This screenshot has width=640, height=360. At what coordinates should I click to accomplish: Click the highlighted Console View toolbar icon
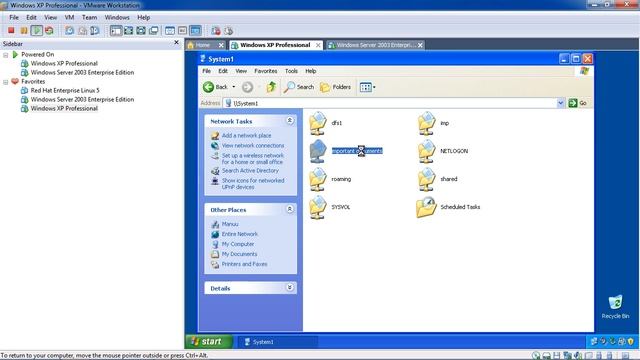[x=196, y=31]
